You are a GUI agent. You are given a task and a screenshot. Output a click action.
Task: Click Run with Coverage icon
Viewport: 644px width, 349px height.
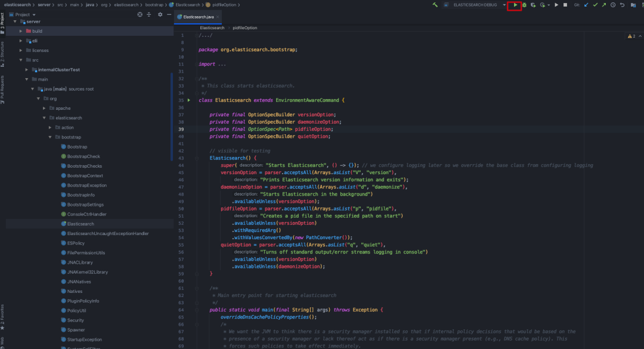coord(533,5)
